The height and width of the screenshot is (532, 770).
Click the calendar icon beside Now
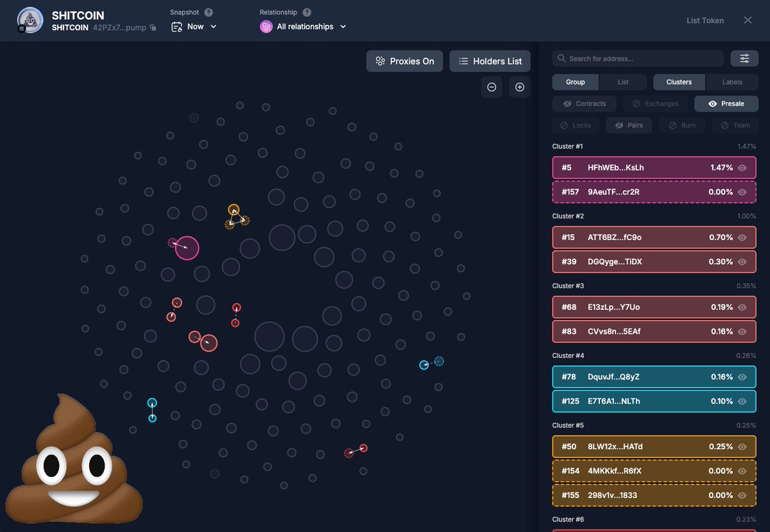176,27
